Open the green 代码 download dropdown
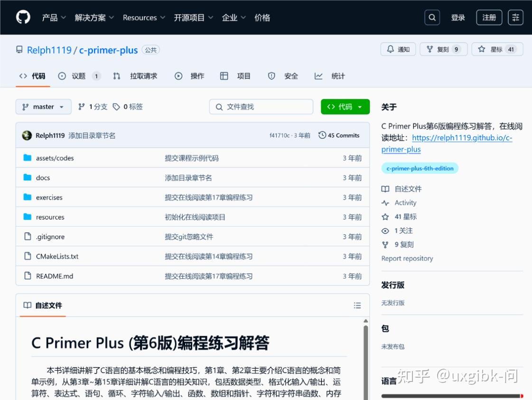 coord(345,106)
